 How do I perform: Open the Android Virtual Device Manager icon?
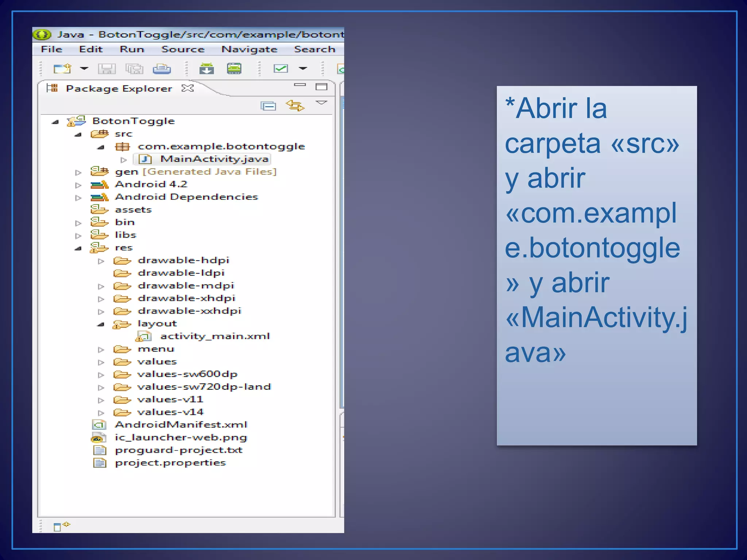pyautogui.click(x=234, y=69)
